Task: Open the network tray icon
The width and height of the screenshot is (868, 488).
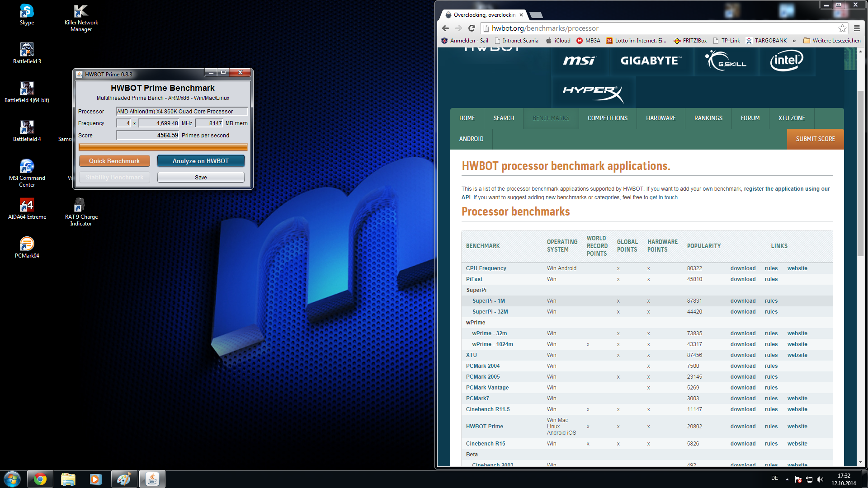Action: [x=809, y=479]
